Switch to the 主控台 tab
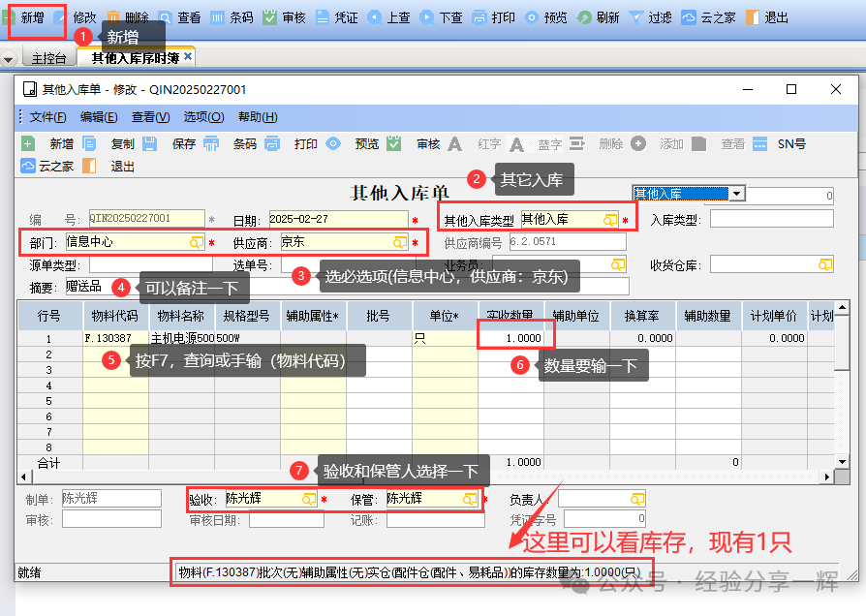866x616 pixels. (48, 58)
